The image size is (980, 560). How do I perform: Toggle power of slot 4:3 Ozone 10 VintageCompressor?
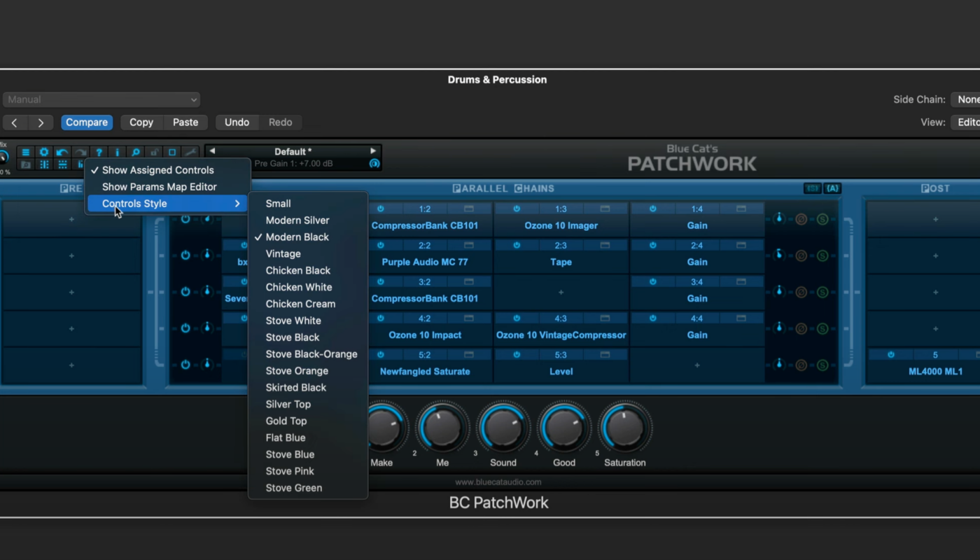point(517,318)
